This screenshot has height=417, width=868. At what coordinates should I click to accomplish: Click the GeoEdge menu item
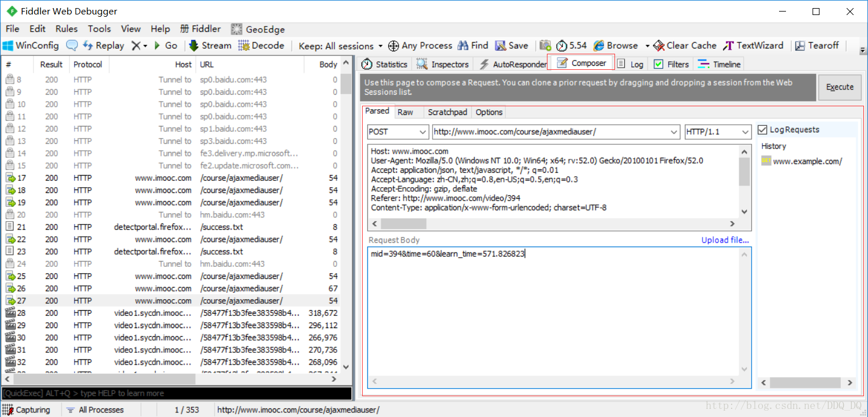(258, 29)
